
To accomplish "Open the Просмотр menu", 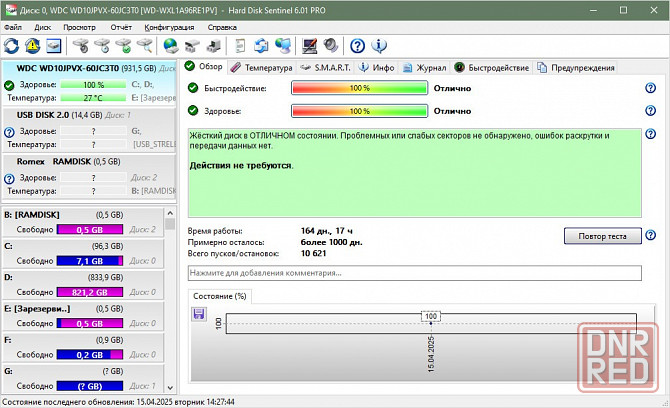I will pyautogui.click(x=79, y=27).
